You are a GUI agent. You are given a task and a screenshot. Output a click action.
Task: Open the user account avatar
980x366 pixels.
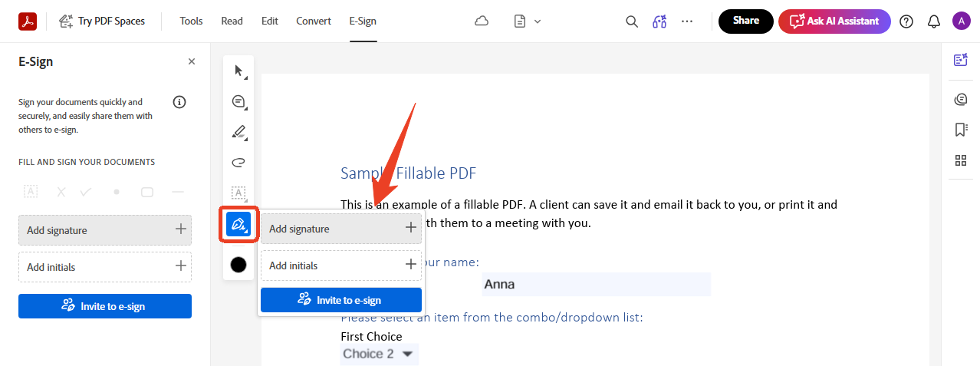(962, 21)
